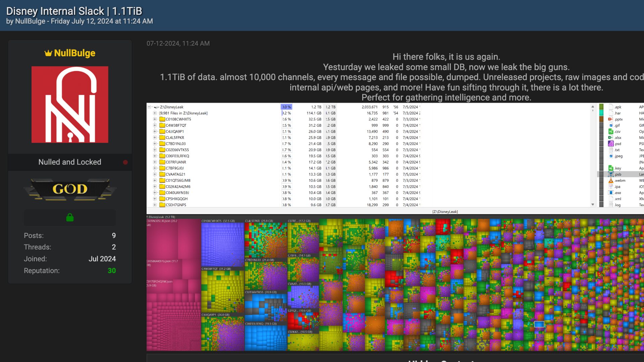The width and height of the screenshot is (644, 362).
Task: Expand the C02K42A42M6 folder node
Action: point(155,186)
